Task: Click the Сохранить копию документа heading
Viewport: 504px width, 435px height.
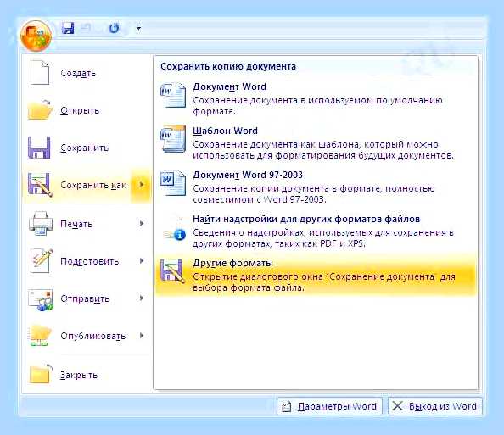Action: [x=228, y=66]
